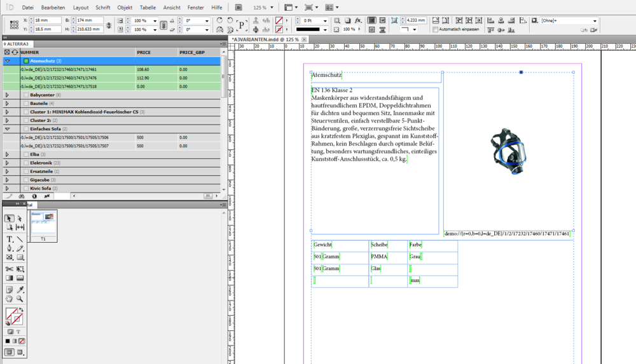Check the Babycenter checkbox
This screenshot has height=364, width=636.
tap(26, 95)
